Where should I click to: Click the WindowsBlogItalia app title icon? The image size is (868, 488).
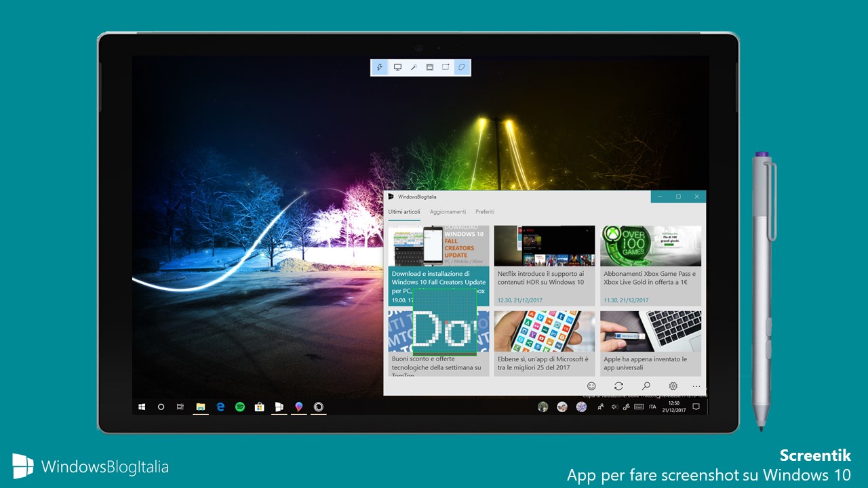(x=391, y=197)
